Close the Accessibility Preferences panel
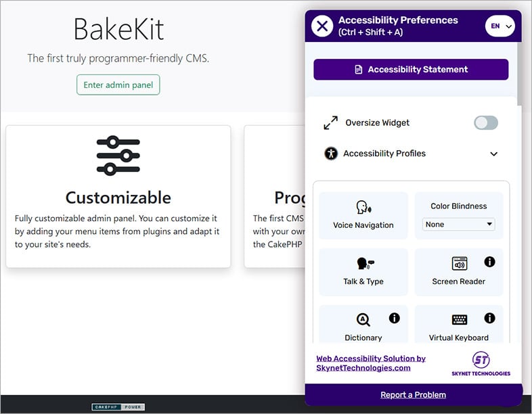This screenshot has width=532, height=414. coord(322,26)
